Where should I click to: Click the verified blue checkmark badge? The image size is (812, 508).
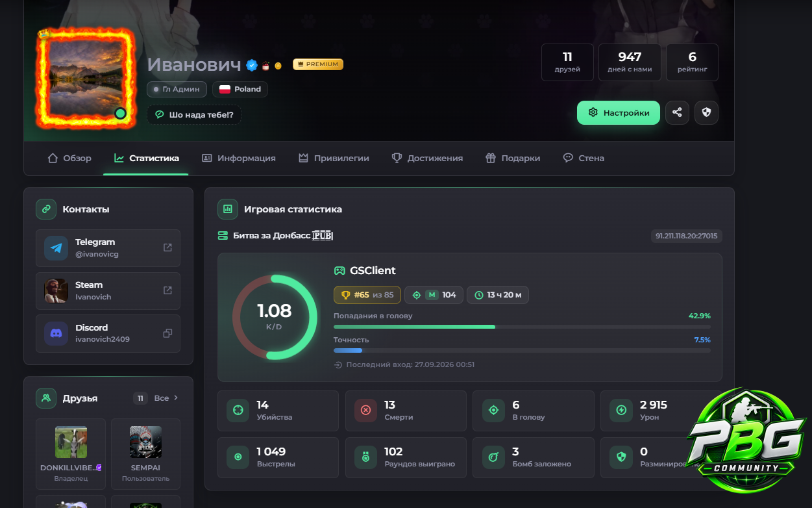252,65
